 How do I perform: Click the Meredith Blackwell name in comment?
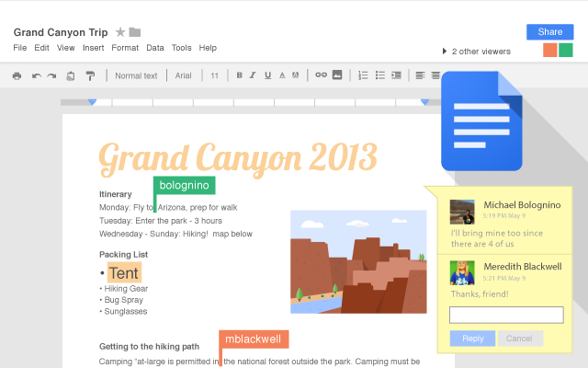(x=523, y=267)
